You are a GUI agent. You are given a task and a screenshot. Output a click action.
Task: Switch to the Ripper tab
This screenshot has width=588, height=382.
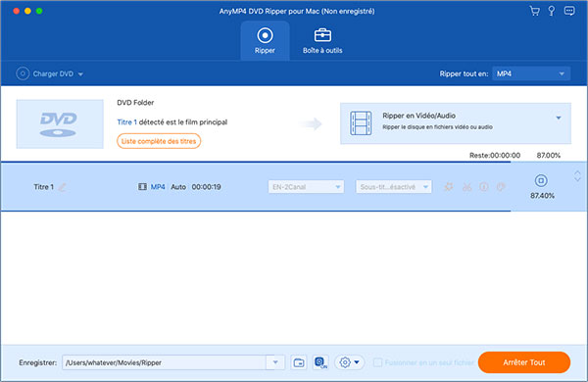point(265,40)
